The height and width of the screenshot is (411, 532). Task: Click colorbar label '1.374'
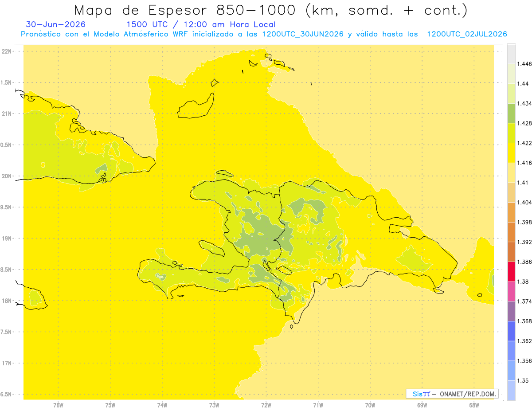click(x=524, y=301)
